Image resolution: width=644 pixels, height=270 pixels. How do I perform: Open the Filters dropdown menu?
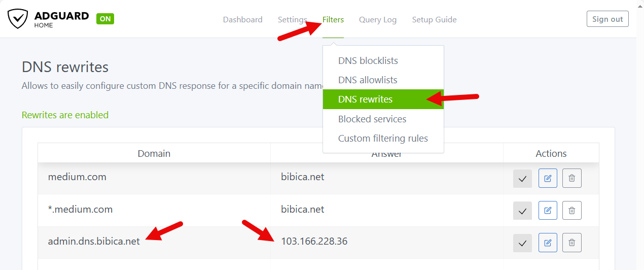pos(333,20)
